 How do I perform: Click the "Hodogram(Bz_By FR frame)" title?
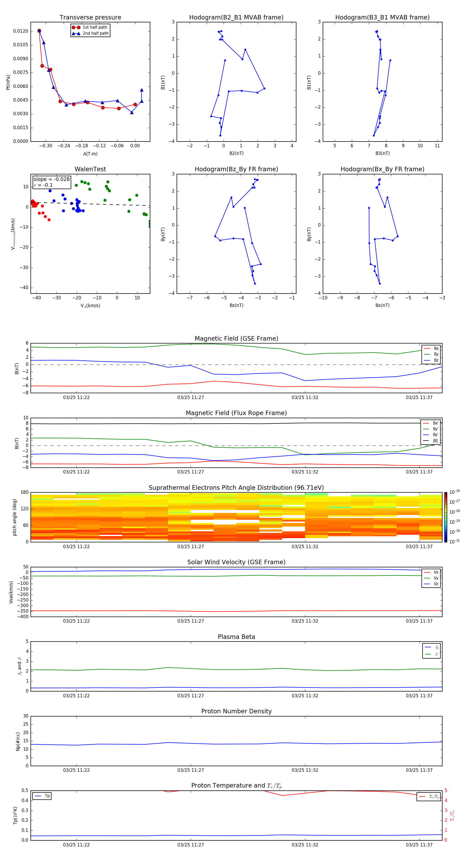pyautogui.click(x=236, y=169)
